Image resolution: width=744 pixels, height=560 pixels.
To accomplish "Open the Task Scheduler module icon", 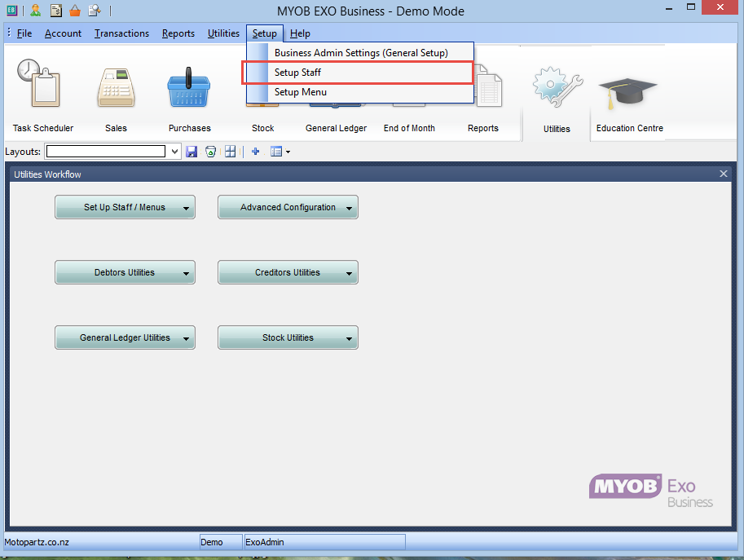I will coord(38,83).
